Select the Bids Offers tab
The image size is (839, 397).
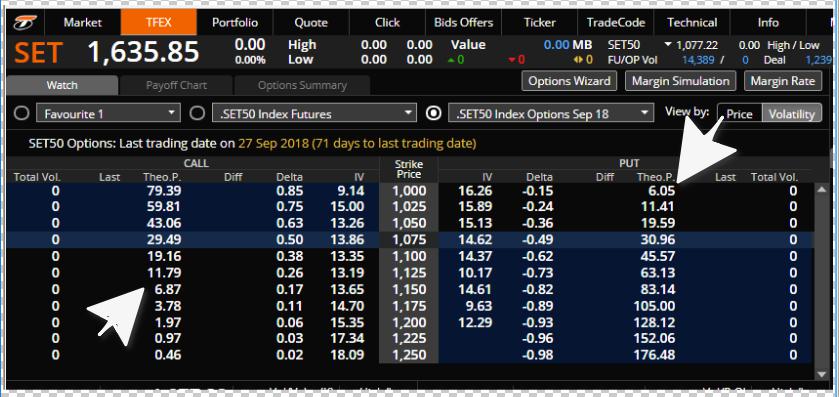463,22
